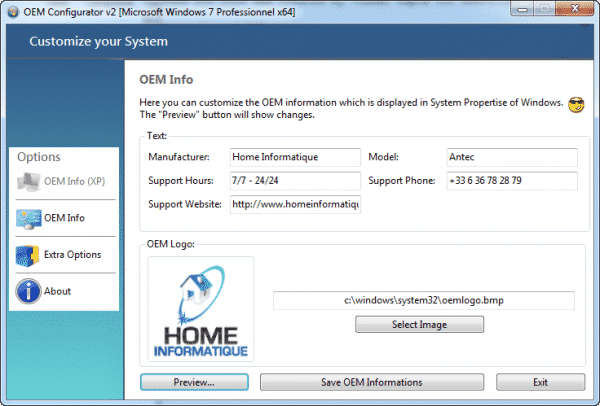Focus the Model field showing Antec

pyautogui.click(x=512, y=157)
